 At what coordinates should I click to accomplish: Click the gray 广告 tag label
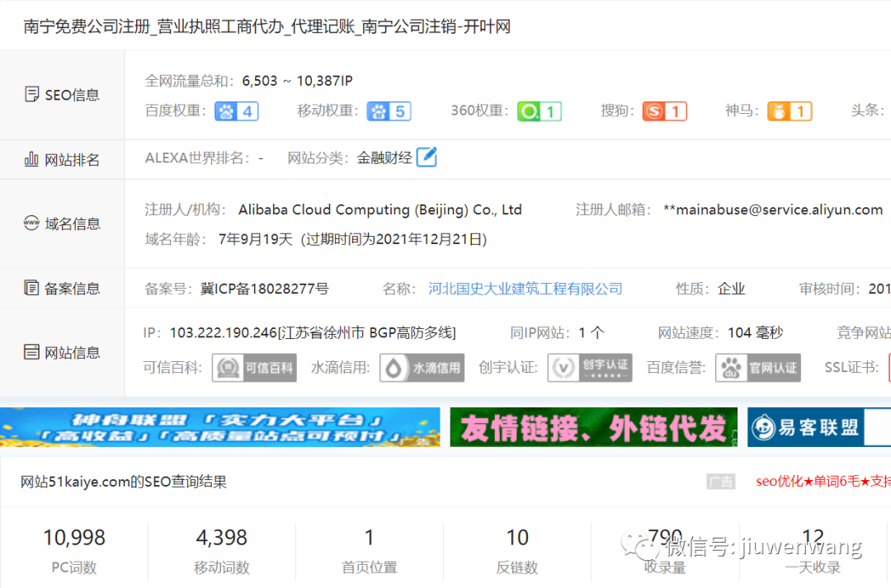click(x=721, y=482)
